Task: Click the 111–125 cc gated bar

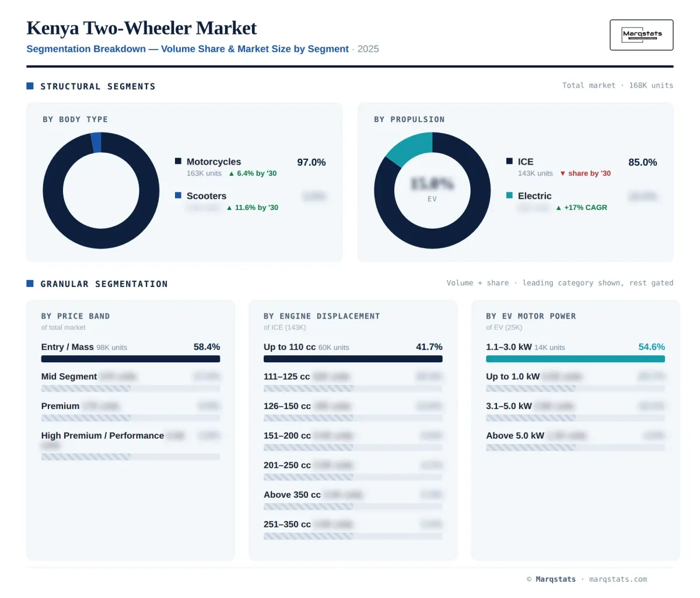Action: click(353, 389)
